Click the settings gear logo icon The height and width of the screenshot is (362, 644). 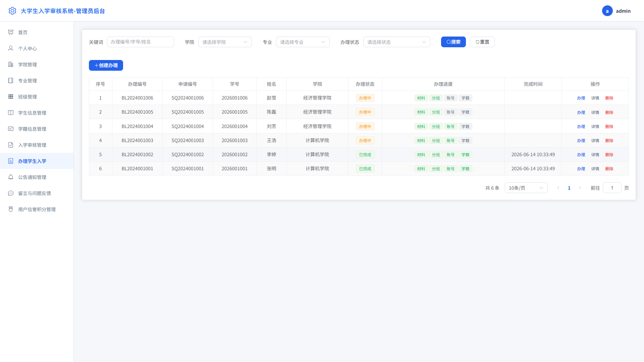[12, 11]
